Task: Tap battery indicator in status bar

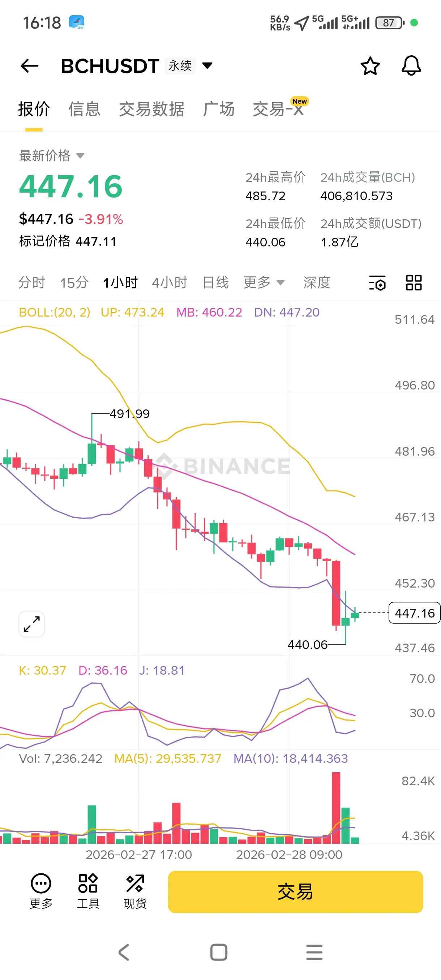Action: (x=390, y=23)
